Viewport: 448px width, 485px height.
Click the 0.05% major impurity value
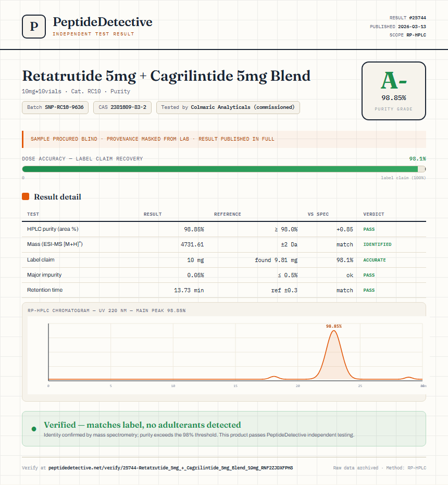click(x=195, y=275)
